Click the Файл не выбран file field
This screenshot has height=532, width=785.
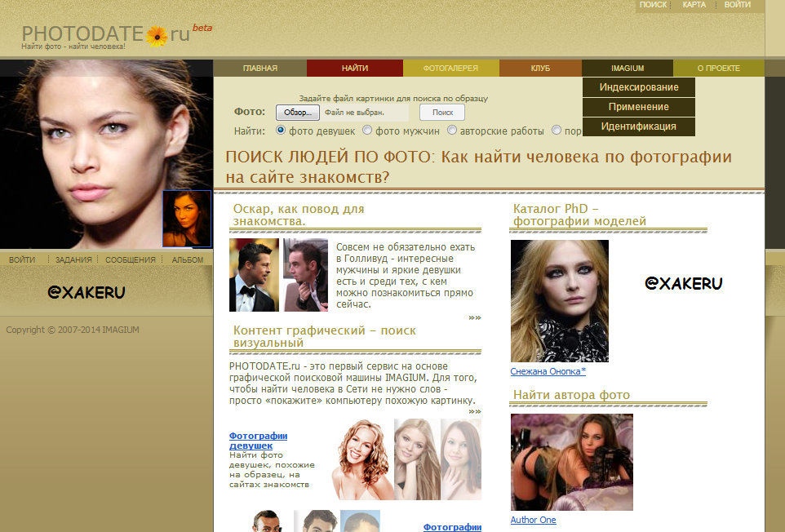[365, 112]
